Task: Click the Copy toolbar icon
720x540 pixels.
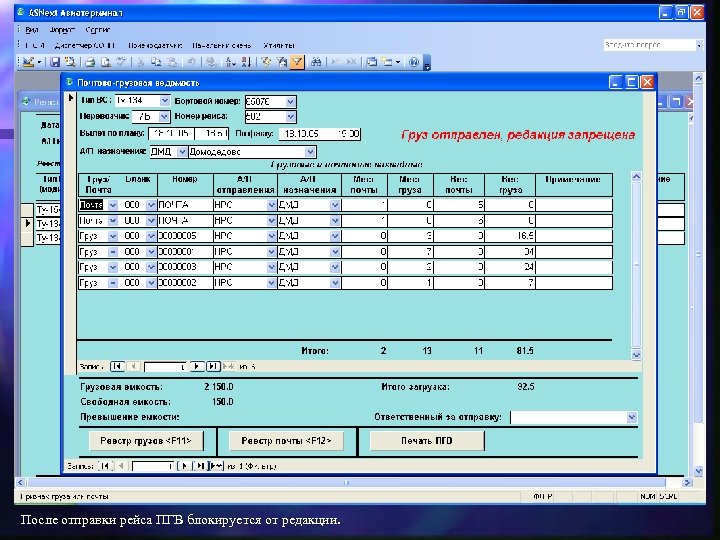Action: [x=156, y=62]
